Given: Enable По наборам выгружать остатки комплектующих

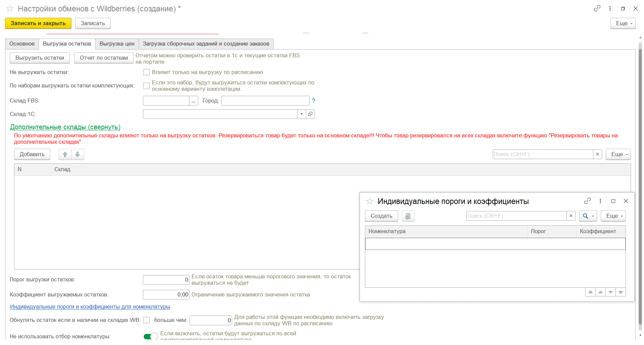Looking at the screenshot, I should point(146,86).
